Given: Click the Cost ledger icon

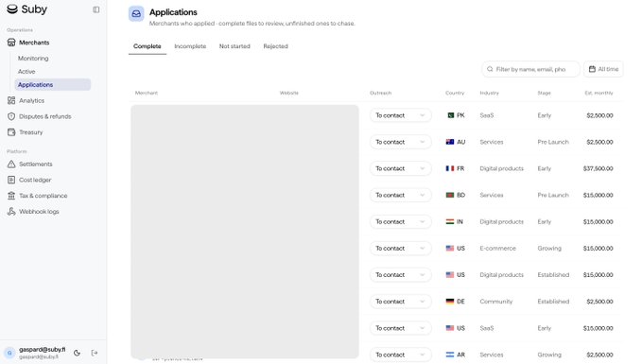Looking at the screenshot, I should [11, 180].
